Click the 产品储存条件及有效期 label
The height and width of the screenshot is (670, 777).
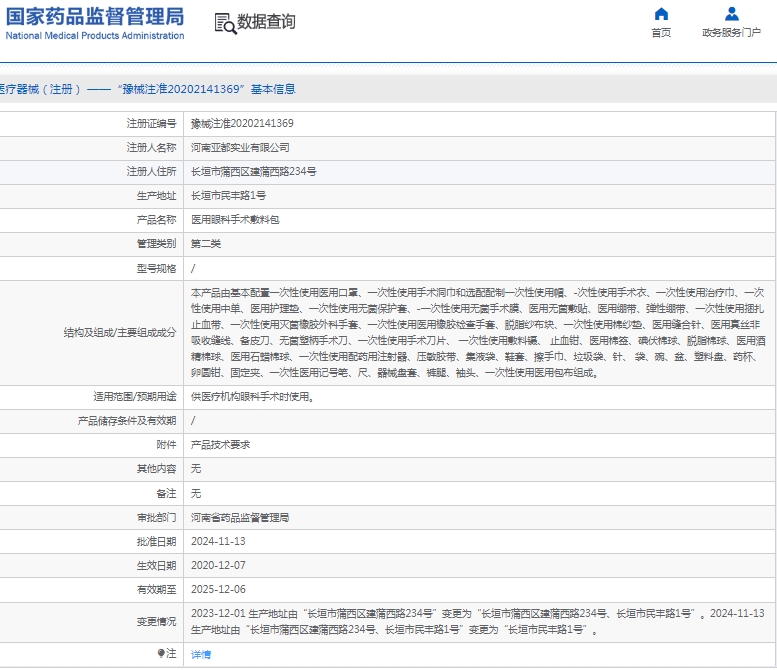click(127, 421)
